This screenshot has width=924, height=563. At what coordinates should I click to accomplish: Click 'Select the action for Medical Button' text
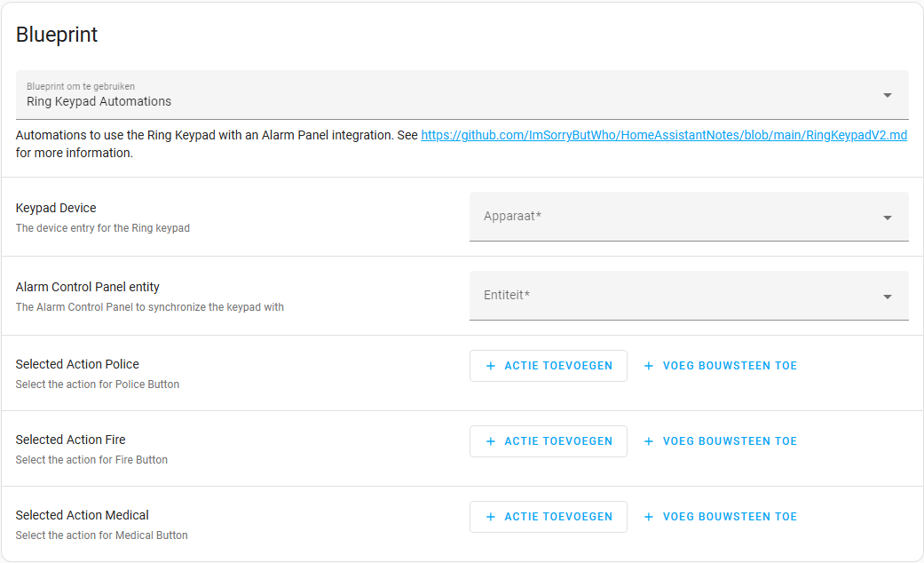coord(101,535)
